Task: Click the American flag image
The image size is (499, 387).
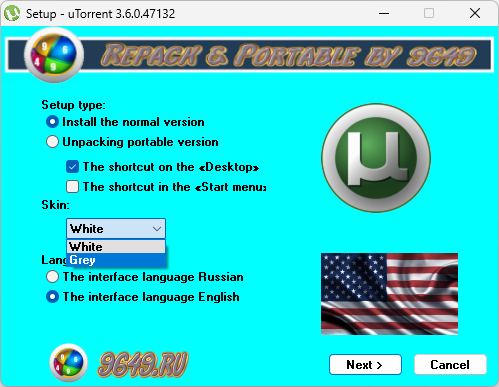Action: 389,294
